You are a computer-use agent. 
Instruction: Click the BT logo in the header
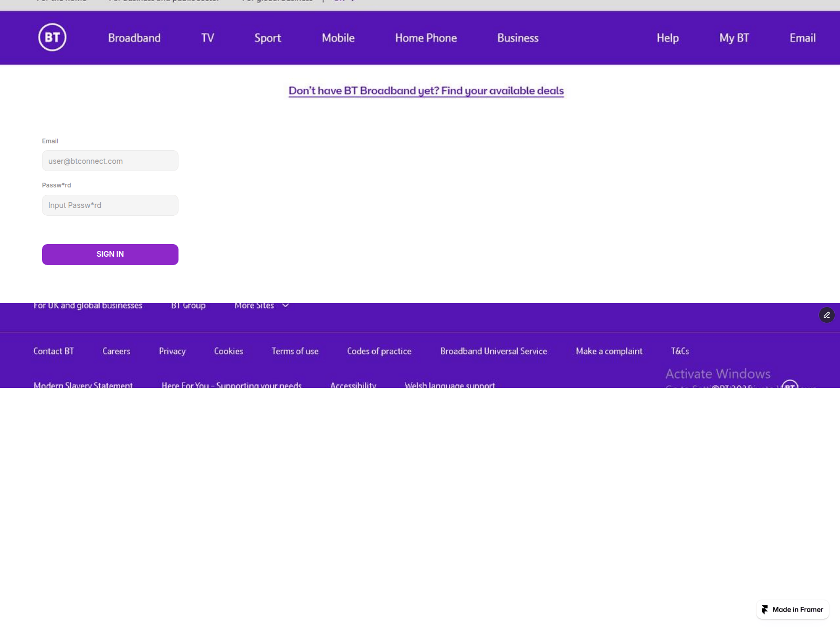point(52,37)
